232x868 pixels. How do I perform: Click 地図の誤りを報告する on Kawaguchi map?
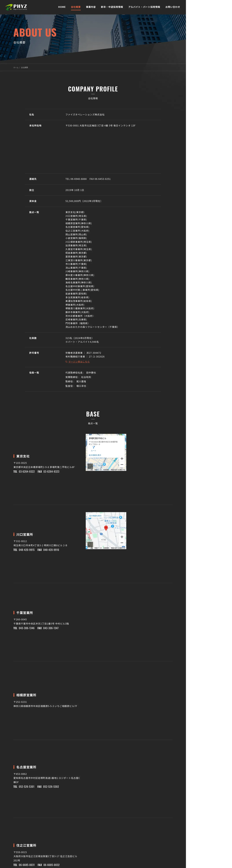pyautogui.click(x=118, y=548)
